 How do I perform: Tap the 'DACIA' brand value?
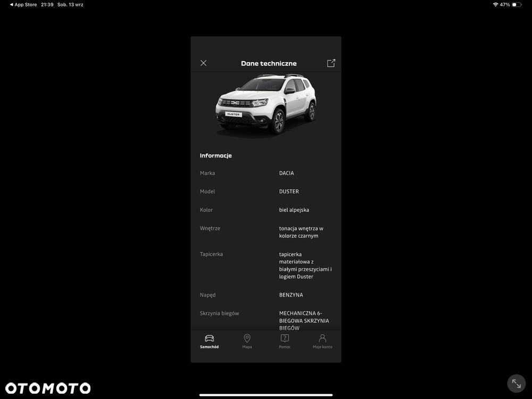286,173
